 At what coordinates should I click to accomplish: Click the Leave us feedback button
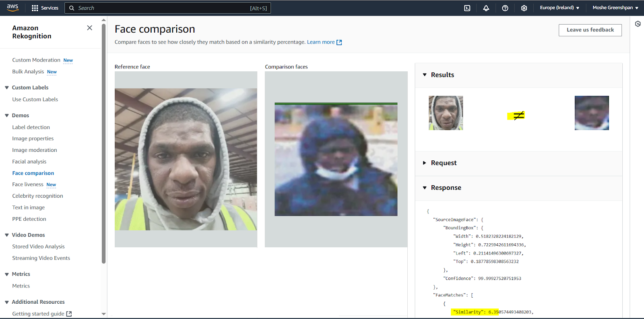click(x=590, y=30)
